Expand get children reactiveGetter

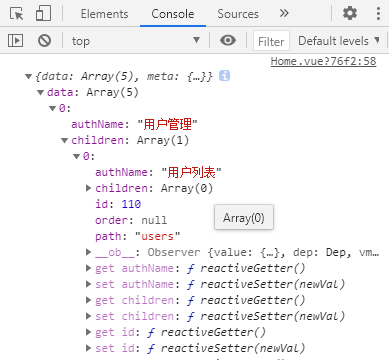coord(88,300)
